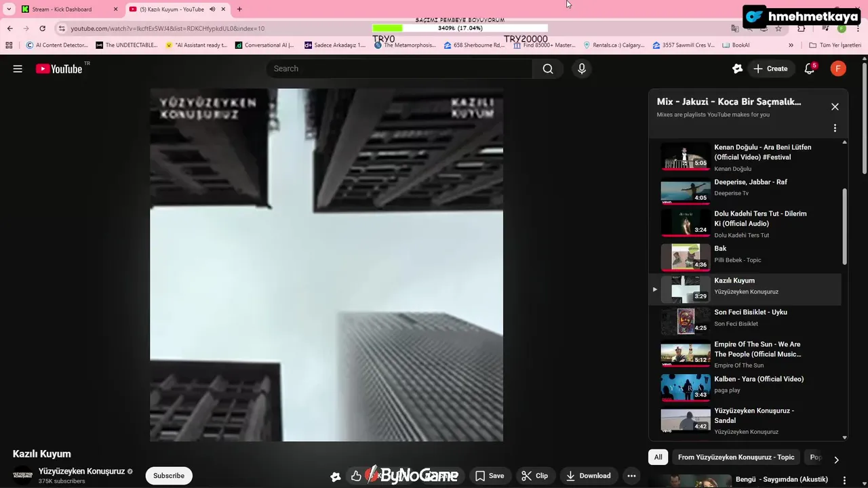This screenshot has width=868, height=488.
Task: Open Tüm Yer İşaretleri bookmarks folder
Action: (835, 45)
